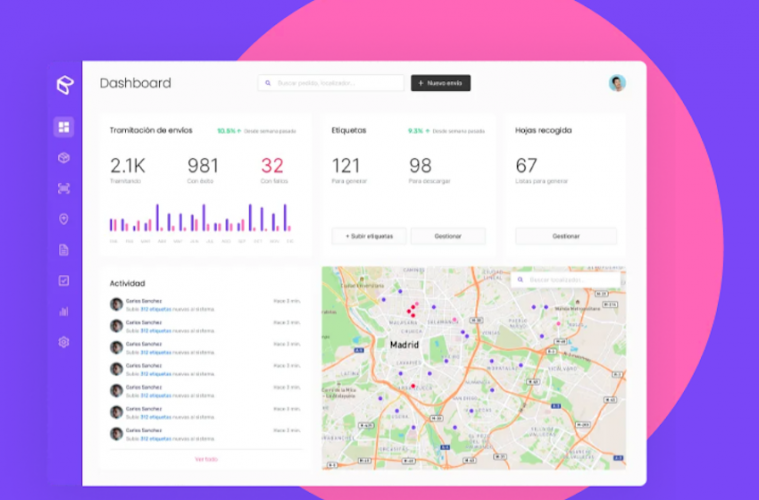
Task: Click the 10.5% weekly change indicator
Action: tap(229, 131)
